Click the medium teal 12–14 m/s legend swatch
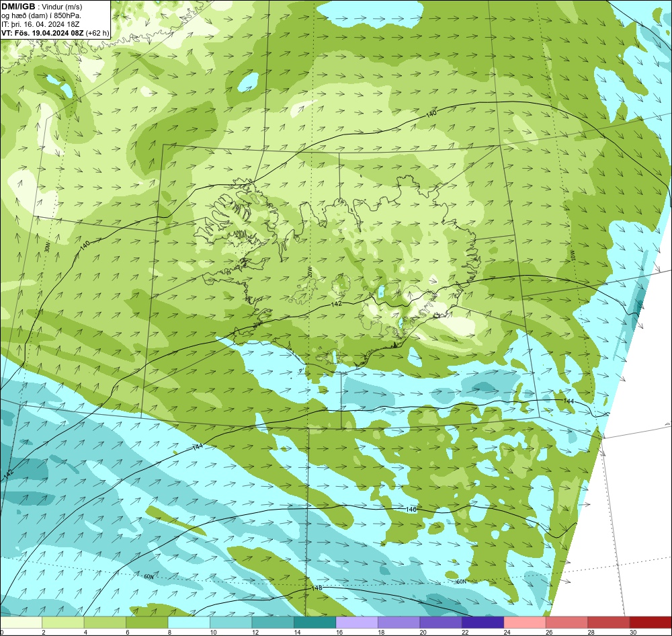Viewport: 672px width, 636px height. coord(273,623)
